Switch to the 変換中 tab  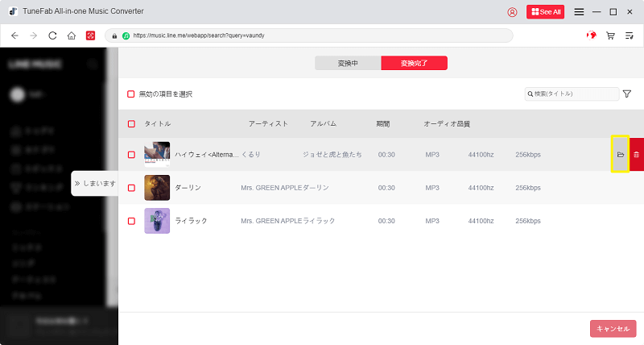tap(348, 64)
